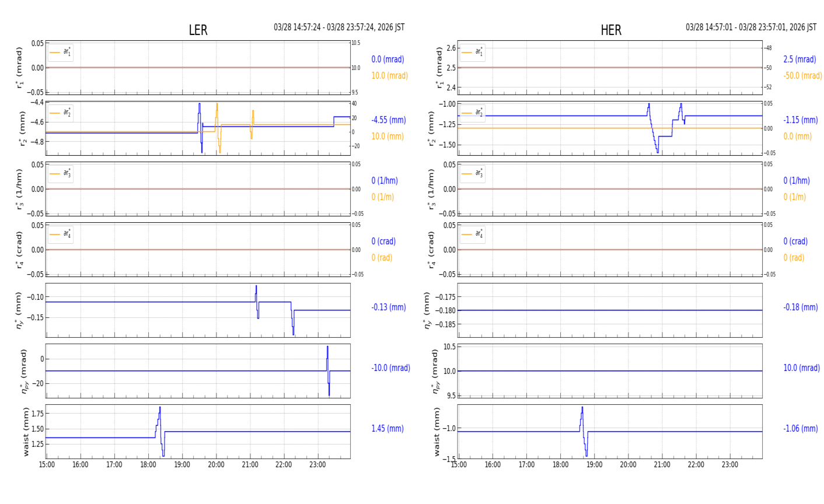Click the -4.55 (mm) value for LER r2
Image resolution: width=824 pixels, height=504 pixels.
(389, 120)
